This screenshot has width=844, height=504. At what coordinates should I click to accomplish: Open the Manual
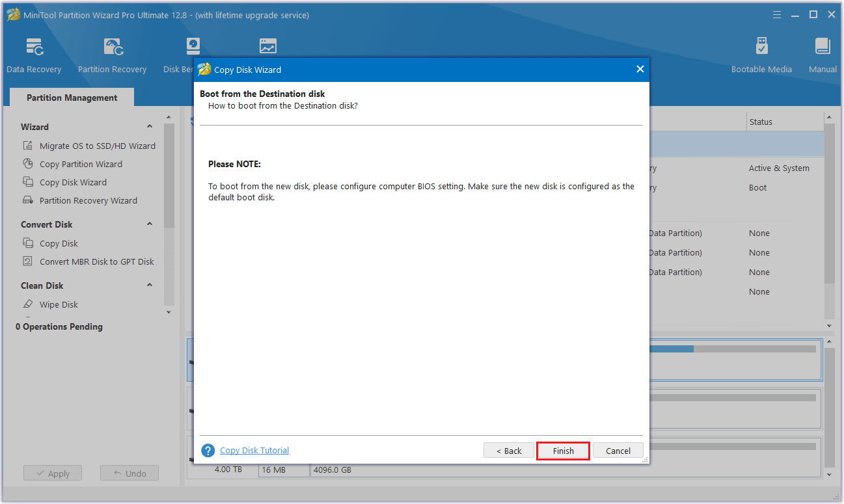point(823,56)
